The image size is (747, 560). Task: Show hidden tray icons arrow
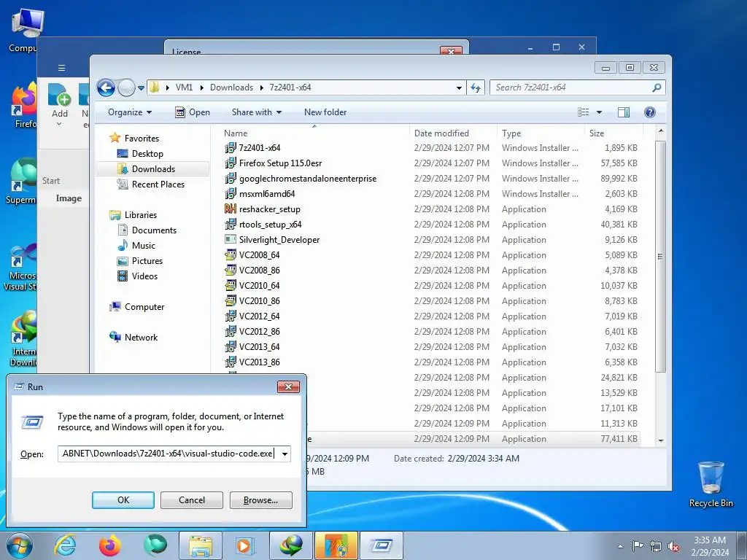(x=620, y=546)
